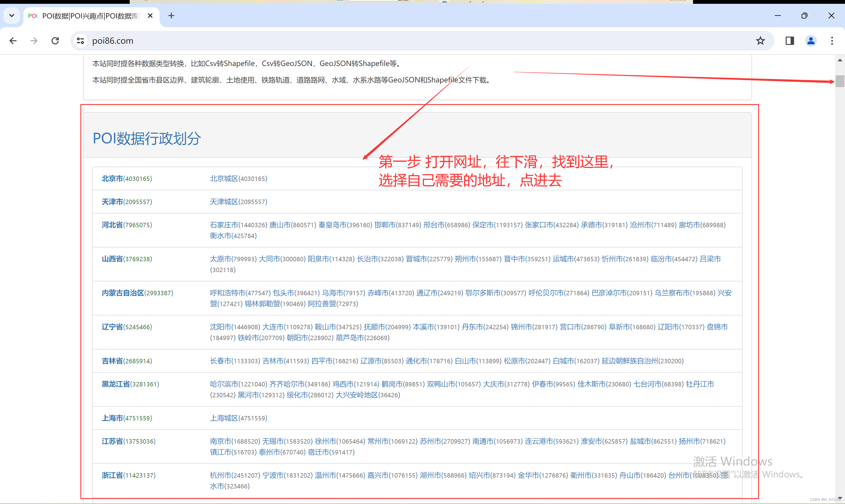Open 石家庄市 city link
This screenshot has width=845, height=504.
pyautogui.click(x=224, y=225)
